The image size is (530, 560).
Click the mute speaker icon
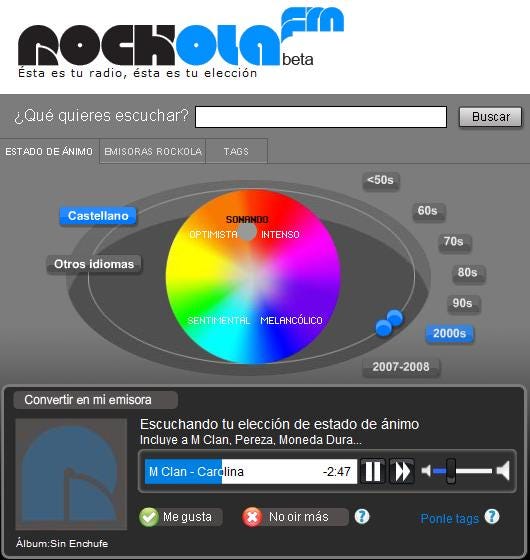pos(426,471)
